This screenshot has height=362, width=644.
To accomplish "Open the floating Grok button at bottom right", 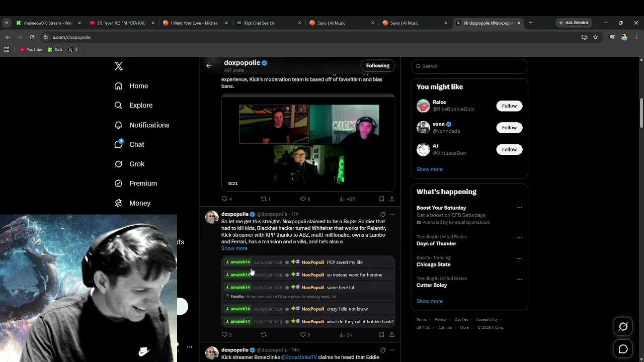I will coord(623,327).
